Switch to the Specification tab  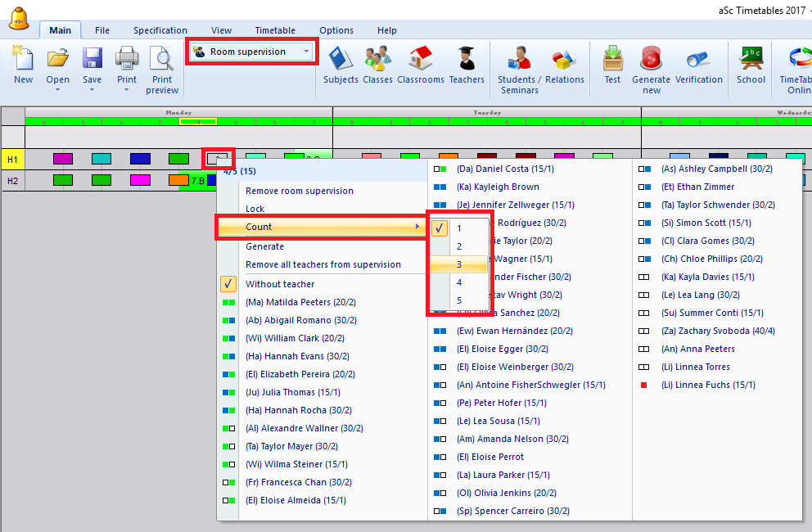coord(160,30)
